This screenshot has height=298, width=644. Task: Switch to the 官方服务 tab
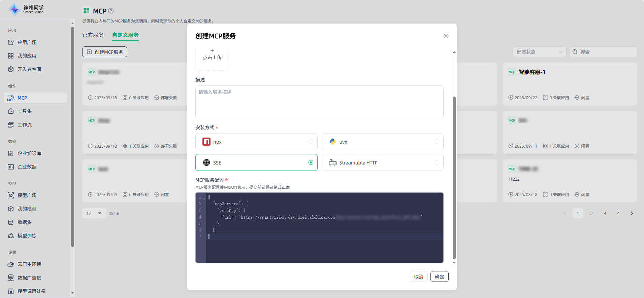point(93,35)
